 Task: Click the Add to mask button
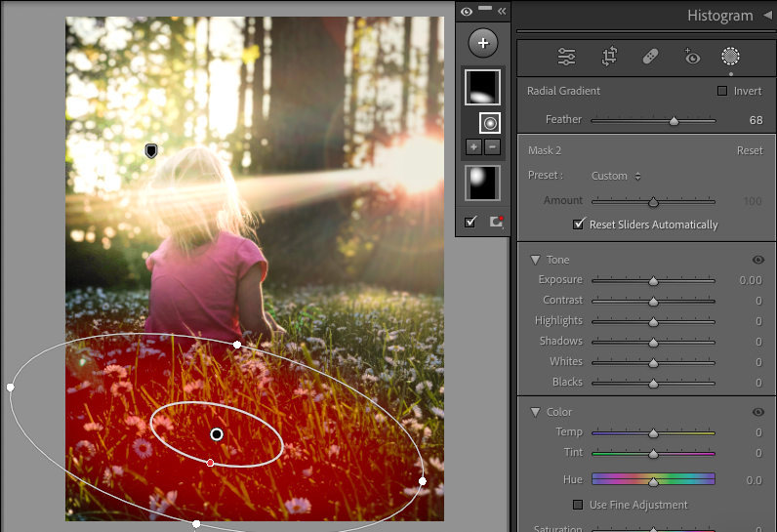click(473, 146)
